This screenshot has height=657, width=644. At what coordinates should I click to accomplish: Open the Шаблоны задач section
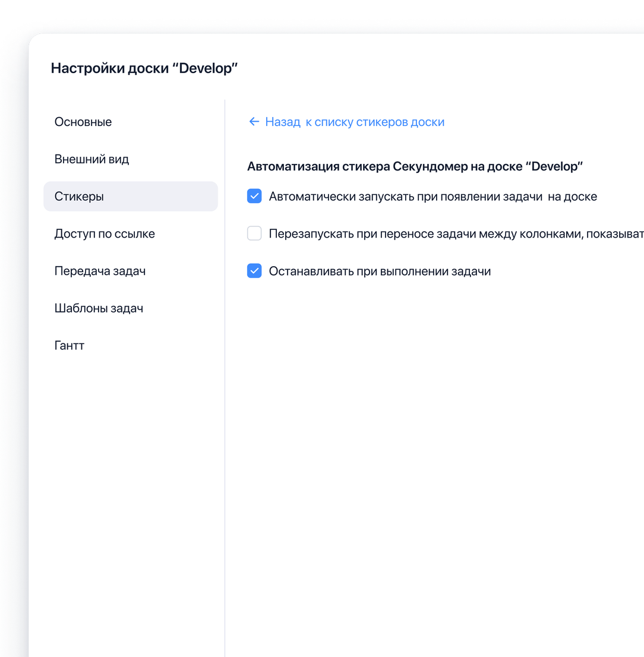(99, 308)
